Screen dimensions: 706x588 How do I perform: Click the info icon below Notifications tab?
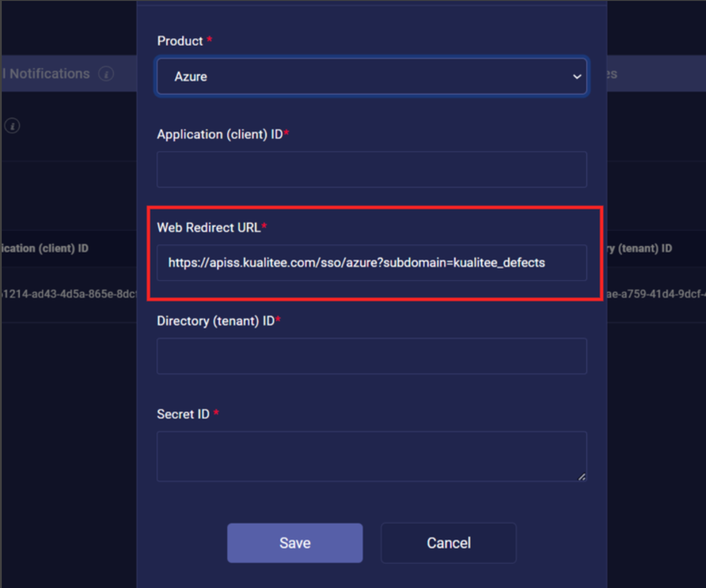tap(12, 126)
